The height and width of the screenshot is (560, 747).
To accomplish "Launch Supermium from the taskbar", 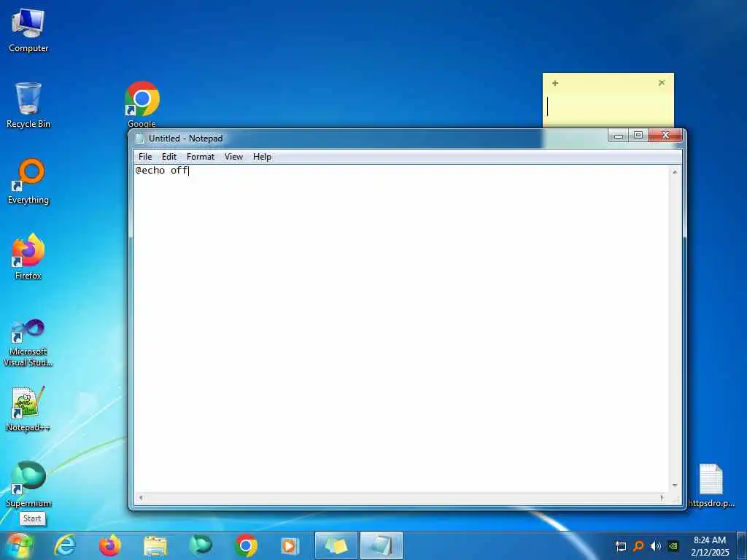I will pos(201,545).
